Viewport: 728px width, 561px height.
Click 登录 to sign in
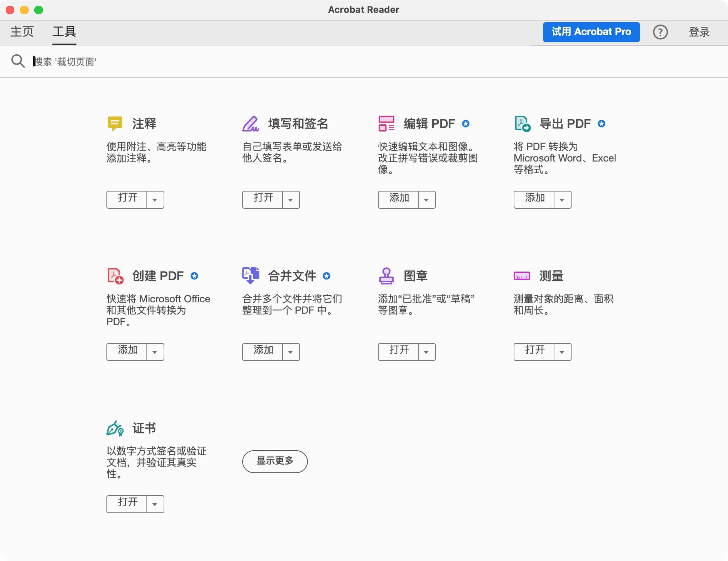point(699,32)
